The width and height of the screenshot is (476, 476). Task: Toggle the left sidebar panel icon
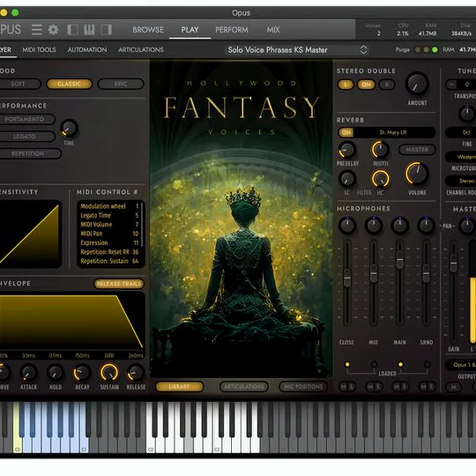(73, 30)
